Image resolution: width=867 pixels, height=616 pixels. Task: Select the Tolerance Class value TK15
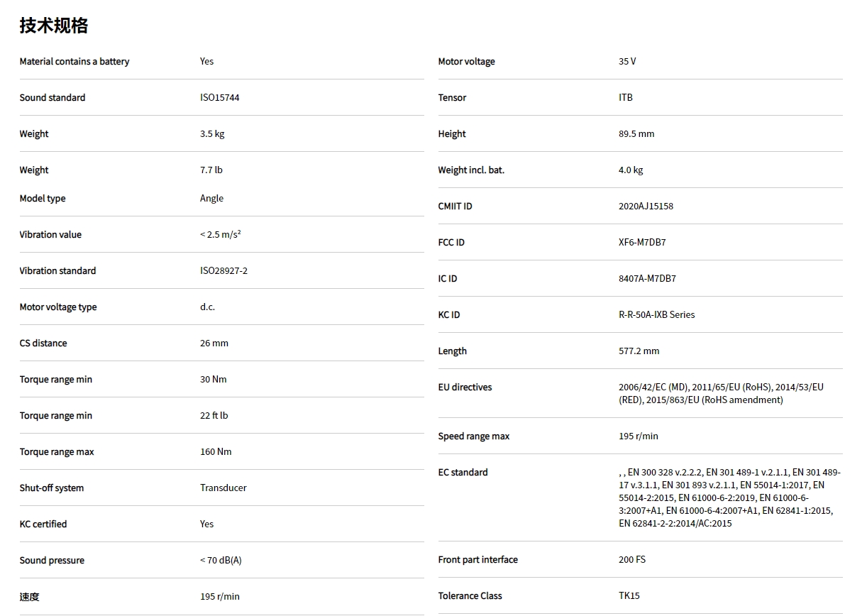coord(629,596)
